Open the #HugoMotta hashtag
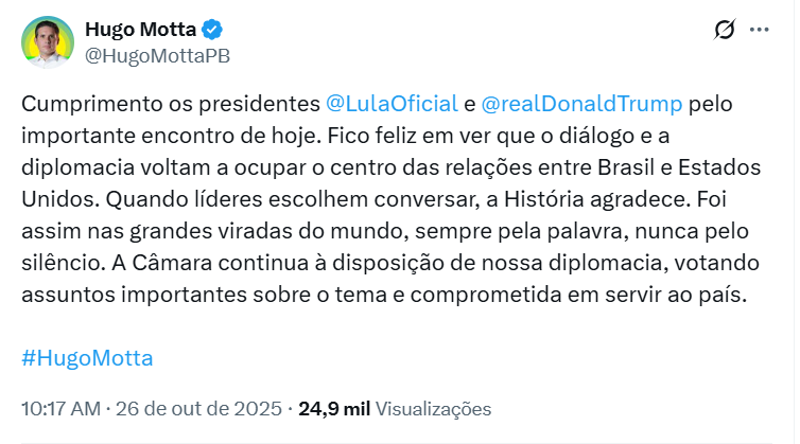Viewport: 800px width, 444px height. coord(87,358)
